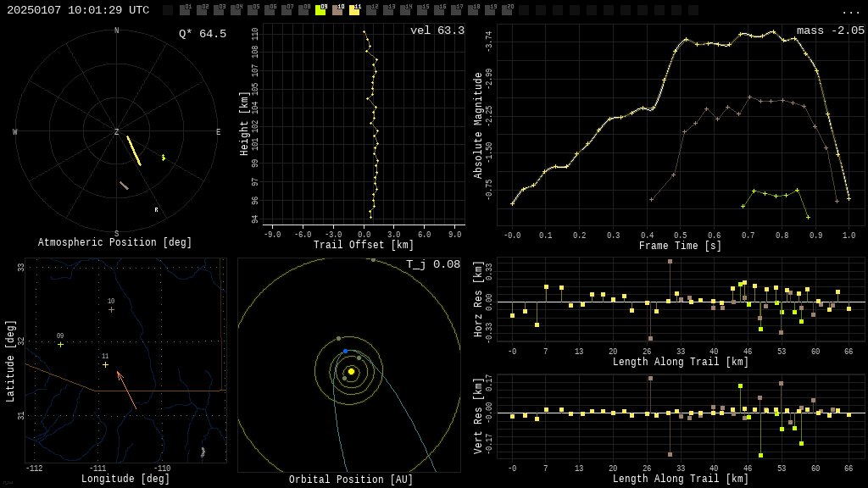Toggle station 03 square
Viewport: 868px width, 488px height.
click(x=219, y=10)
